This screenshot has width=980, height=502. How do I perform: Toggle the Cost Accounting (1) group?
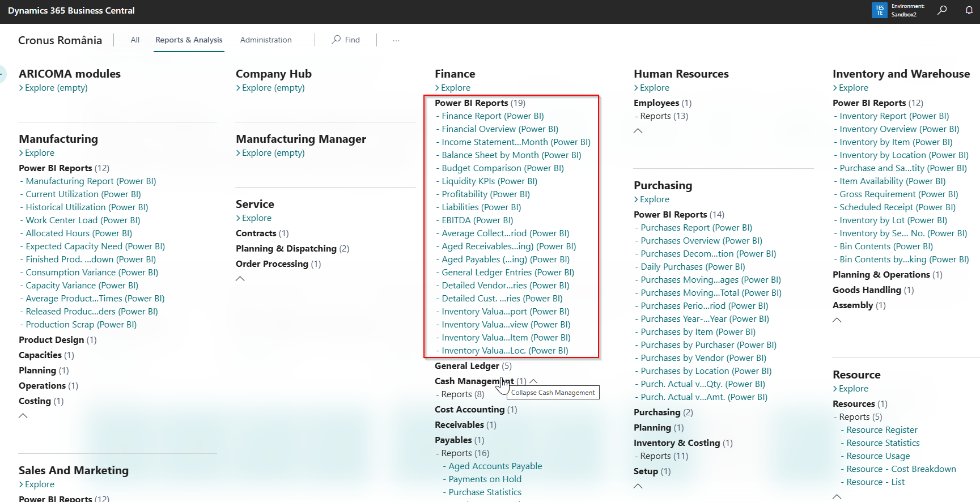(x=476, y=410)
